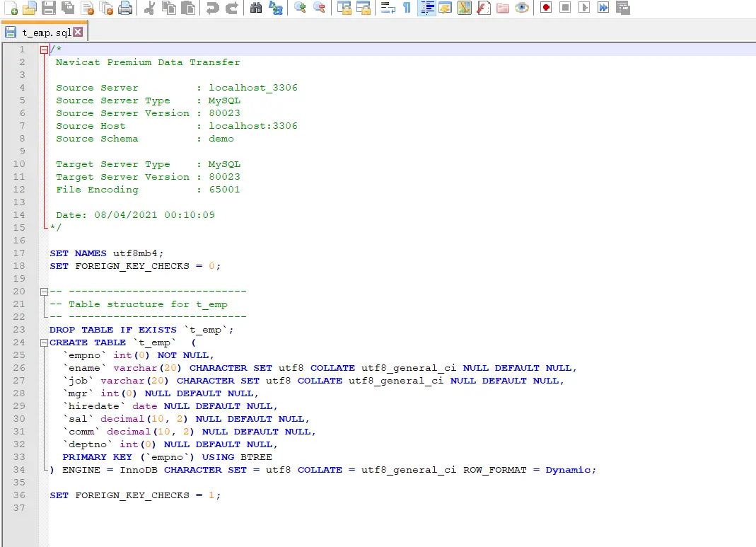756x547 pixels.
Task: Toggle show all characters pilcrow button
Action: click(407, 8)
